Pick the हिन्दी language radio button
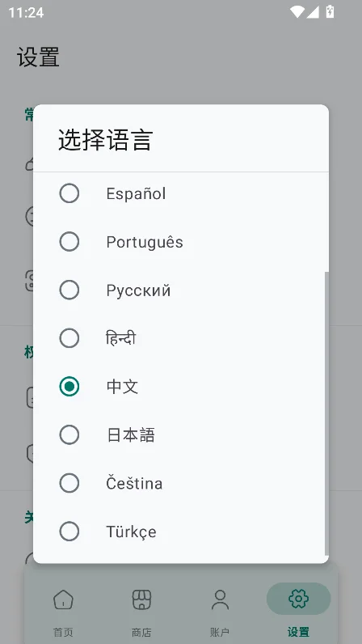The width and height of the screenshot is (362, 644). click(69, 338)
